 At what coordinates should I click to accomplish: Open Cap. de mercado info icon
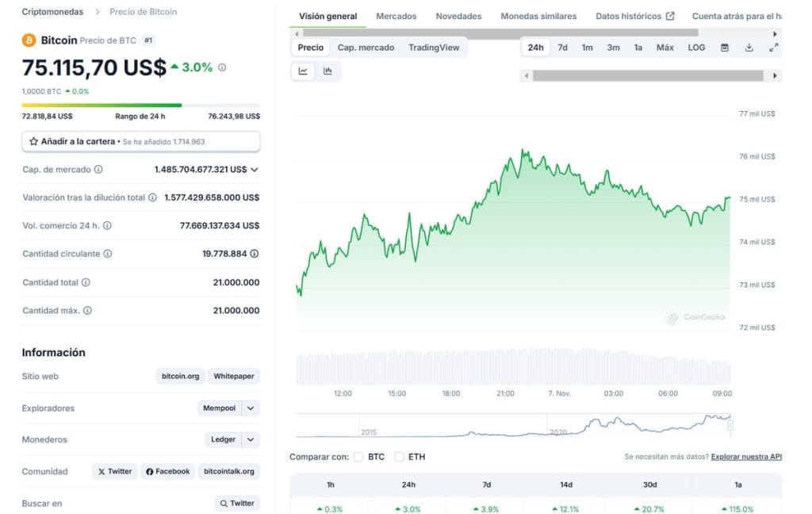pos(98,170)
